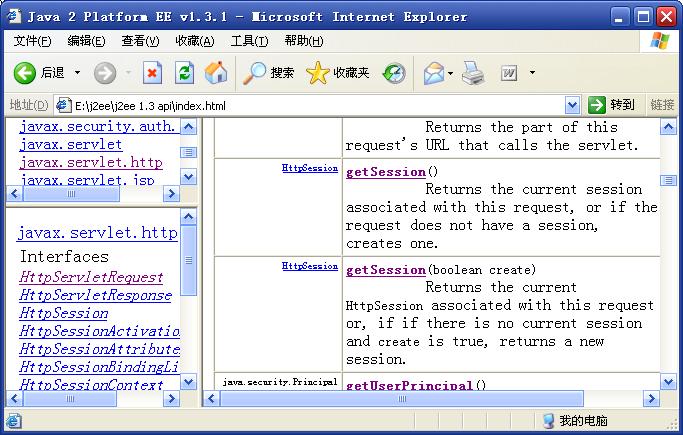
Task: Click right arrow of packages frame horizontal scrollbar
Action: [x=171, y=194]
